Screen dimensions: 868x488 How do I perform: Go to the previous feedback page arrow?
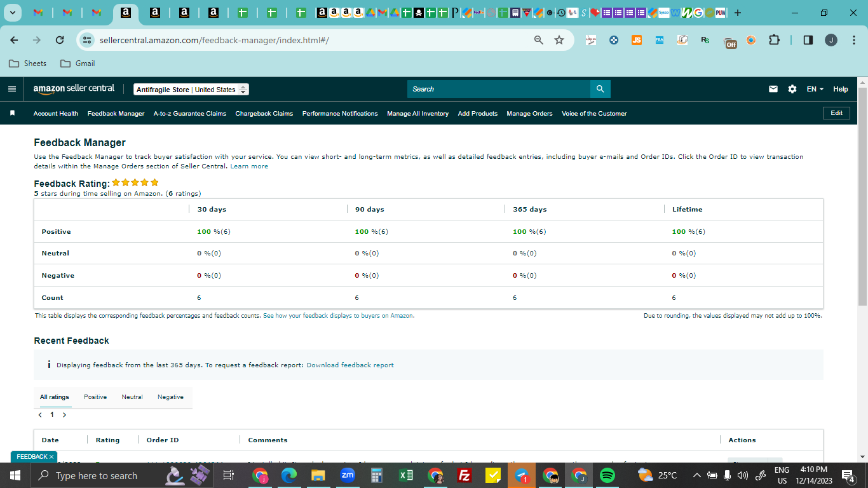40,415
